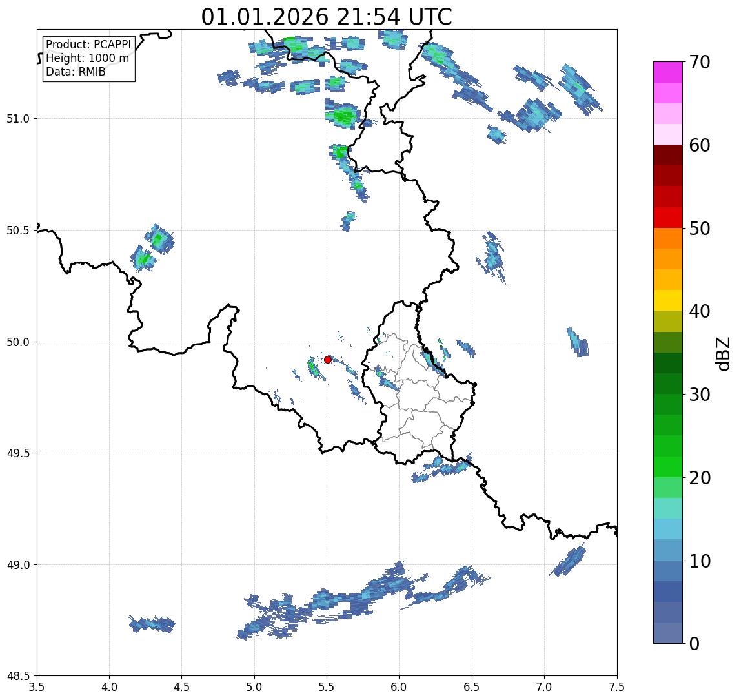739x700 pixels.
Task: Pick the light blue colorbar swatch near 15
Action: click(x=668, y=529)
